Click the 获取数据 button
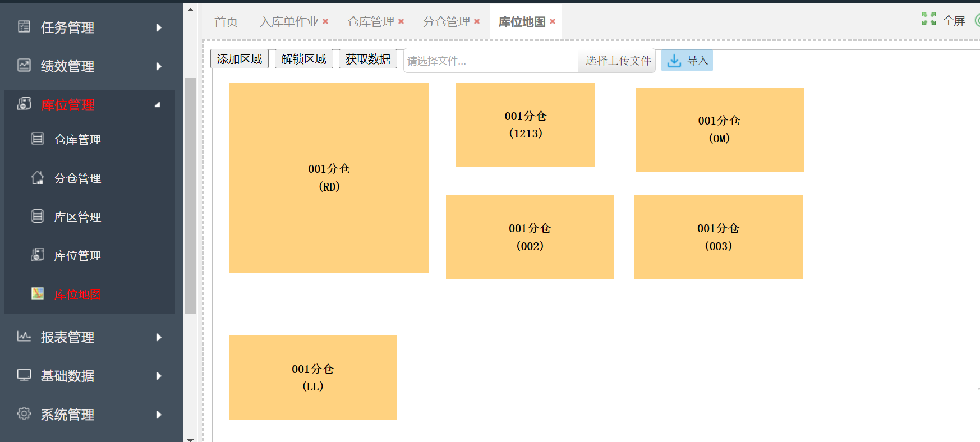The height and width of the screenshot is (442, 980). (368, 59)
